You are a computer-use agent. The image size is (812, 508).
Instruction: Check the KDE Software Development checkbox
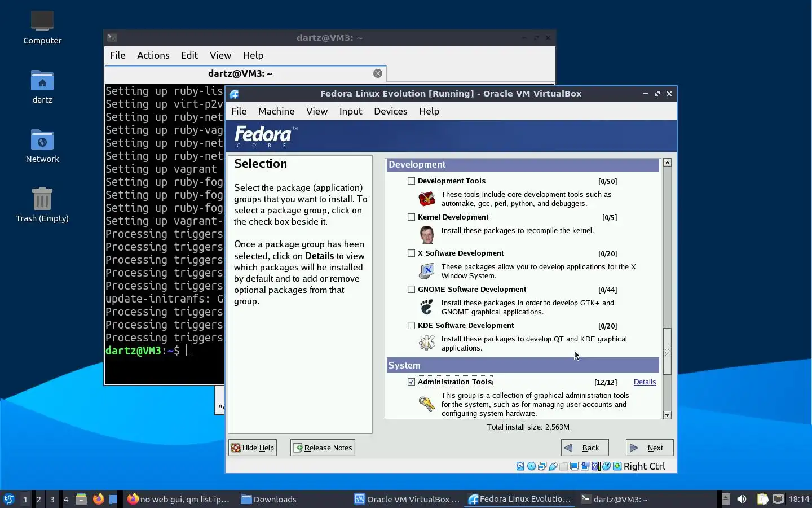click(411, 326)
